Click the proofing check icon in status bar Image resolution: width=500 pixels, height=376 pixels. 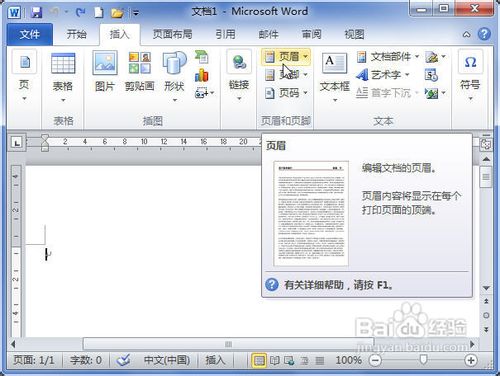(123, 360)
